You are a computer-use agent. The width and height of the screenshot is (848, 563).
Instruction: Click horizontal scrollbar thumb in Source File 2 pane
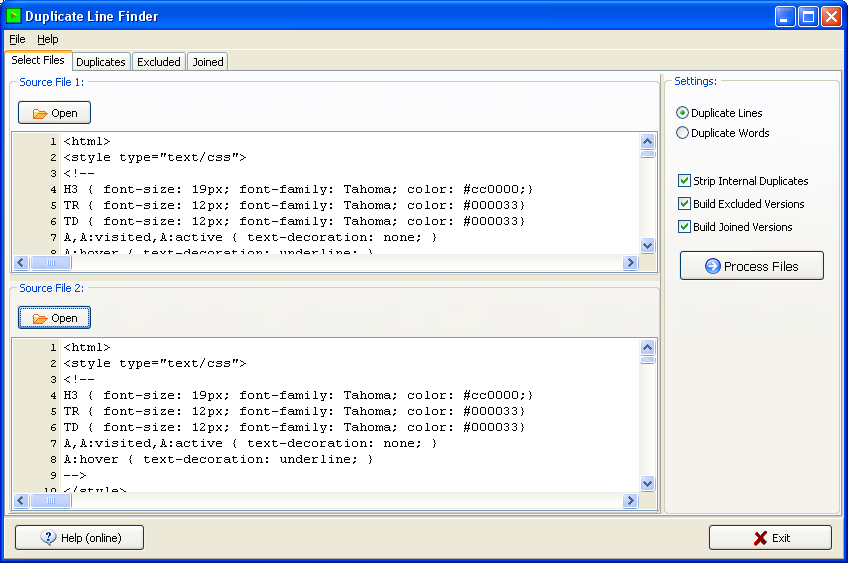(x=51, y=501)
